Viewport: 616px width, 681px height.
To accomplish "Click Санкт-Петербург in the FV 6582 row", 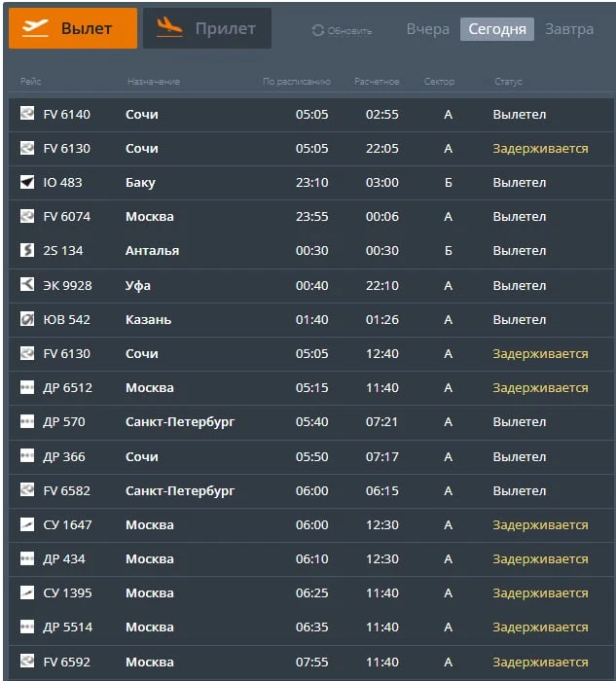I will coord(180,491).
